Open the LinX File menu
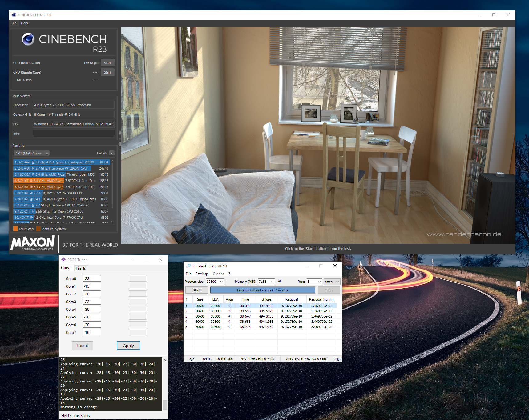This screenshot has width=529, height=420. pyautogui.click(x=188, y=274)
